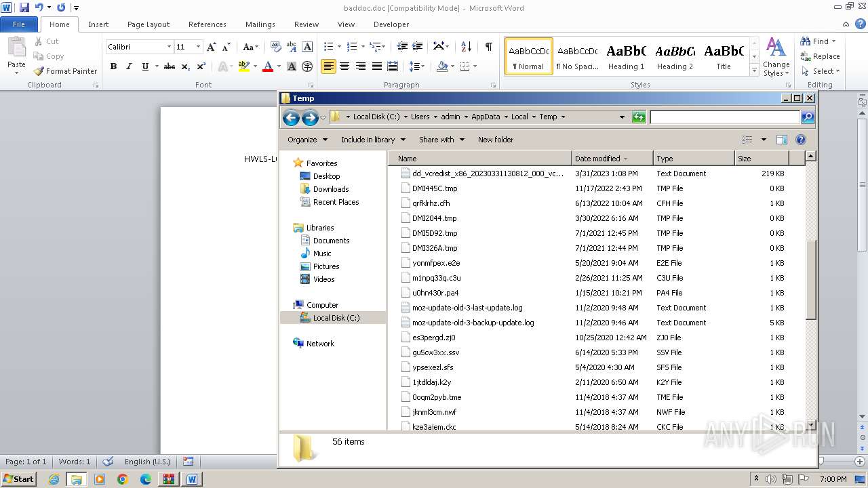Toggle Center alignment
Image resolution: width=868 pixels, height=488 pixels.
[x=344, y=66]
